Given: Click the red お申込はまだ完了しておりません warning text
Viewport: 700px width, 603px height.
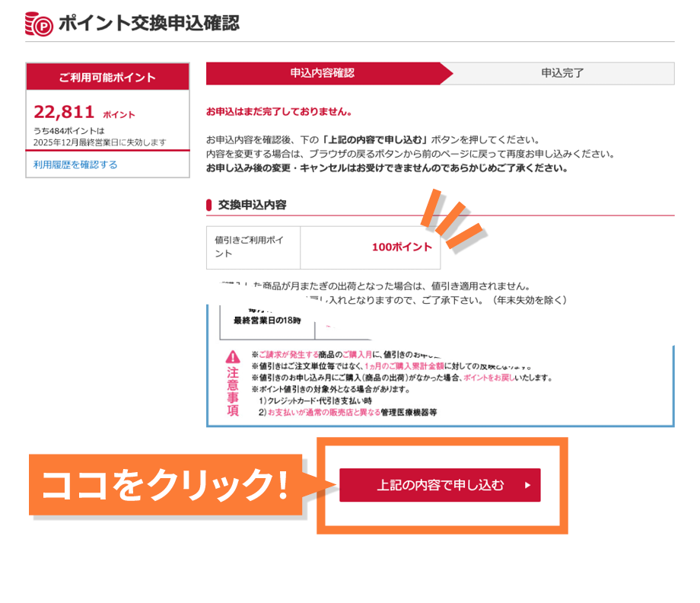Looking at the screenshot, I should pyautogui.click(x=278, y=111).
